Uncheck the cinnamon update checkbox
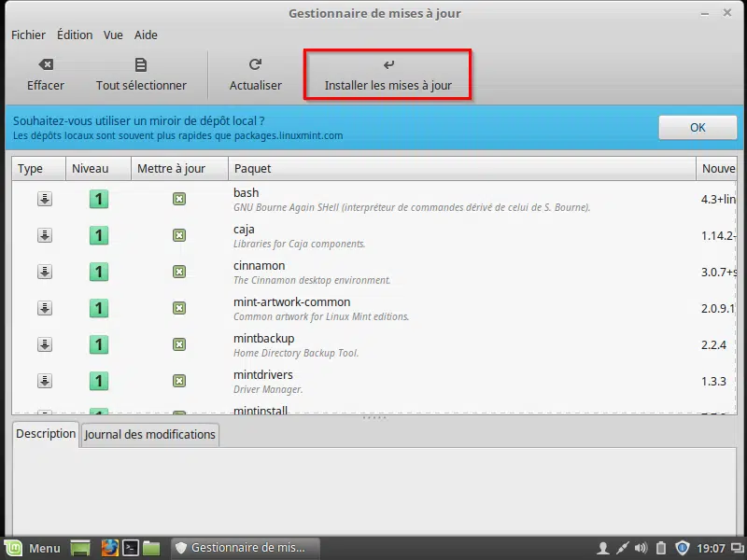 click(x=179, y=272)
